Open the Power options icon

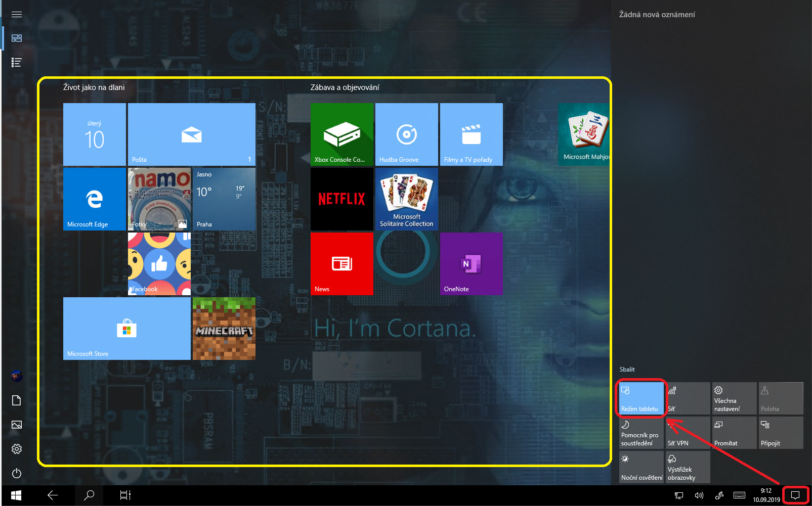[17, 473]
